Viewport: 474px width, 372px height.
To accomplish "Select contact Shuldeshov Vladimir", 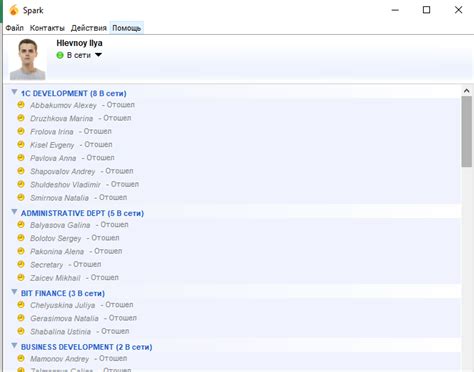I will pos(65,184).
